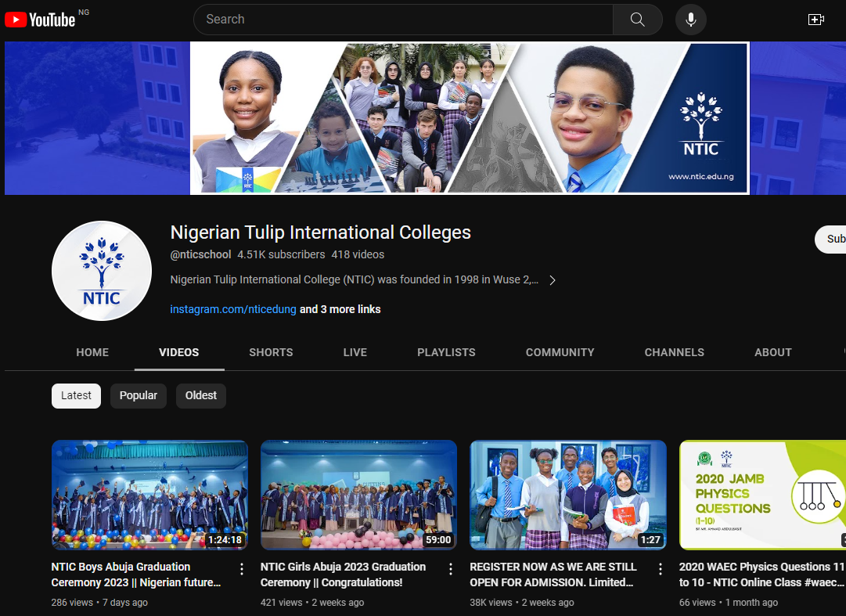Viewport: 846px width, 616px height.
Task: Open options menu for Register Now admission video
Action: tap(660, 569)
